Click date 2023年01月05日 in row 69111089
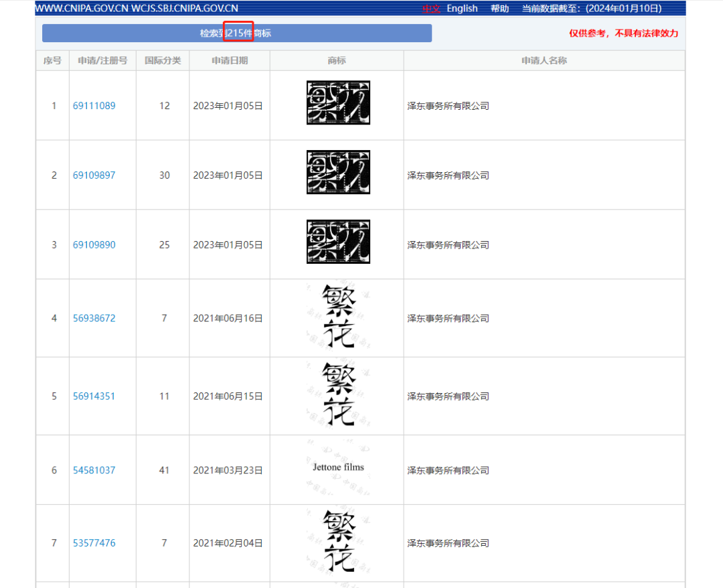This screenshot has height=588, width=723. click(x=228, y=106)
